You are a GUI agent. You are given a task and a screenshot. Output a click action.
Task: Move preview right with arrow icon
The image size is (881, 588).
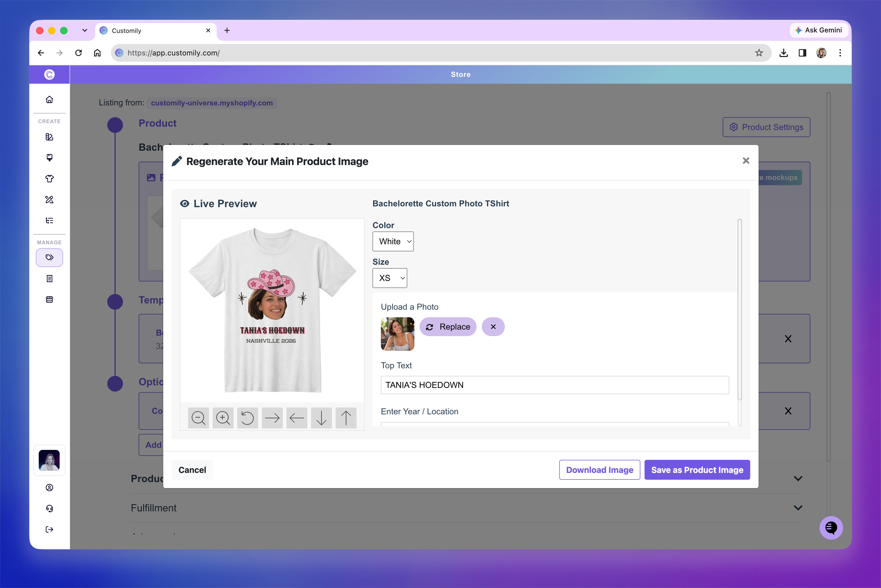point(272,418)
